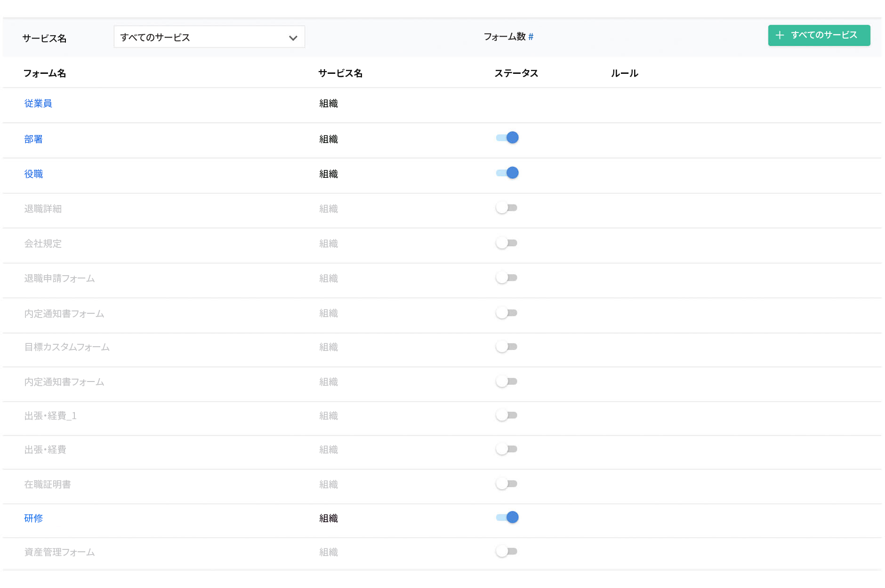Click the plus icon on the green button
Screen dimensions: 885x588
click(781, 35)
